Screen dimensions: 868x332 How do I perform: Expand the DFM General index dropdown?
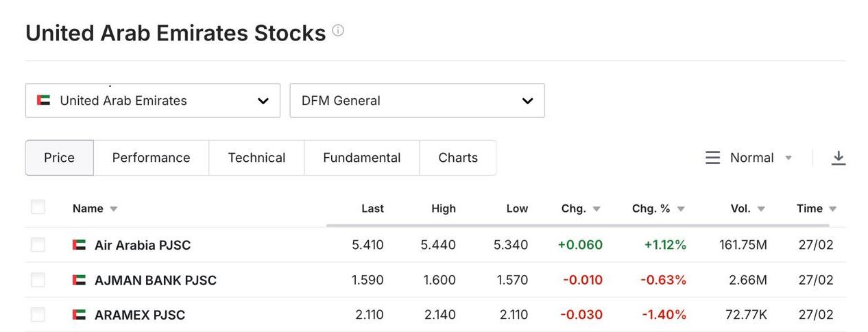417,101
